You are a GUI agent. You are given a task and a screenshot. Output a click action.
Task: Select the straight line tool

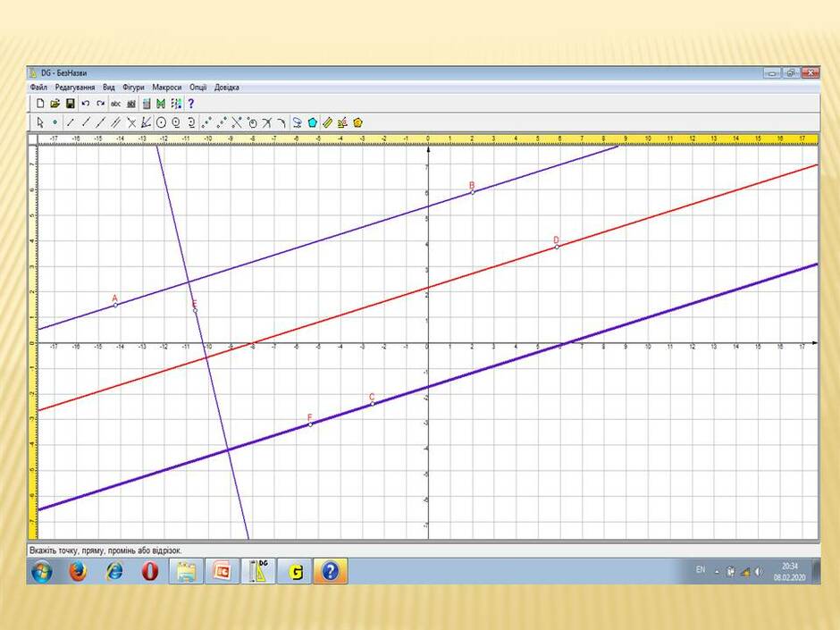pyautogui.click(x=100, y=122)
